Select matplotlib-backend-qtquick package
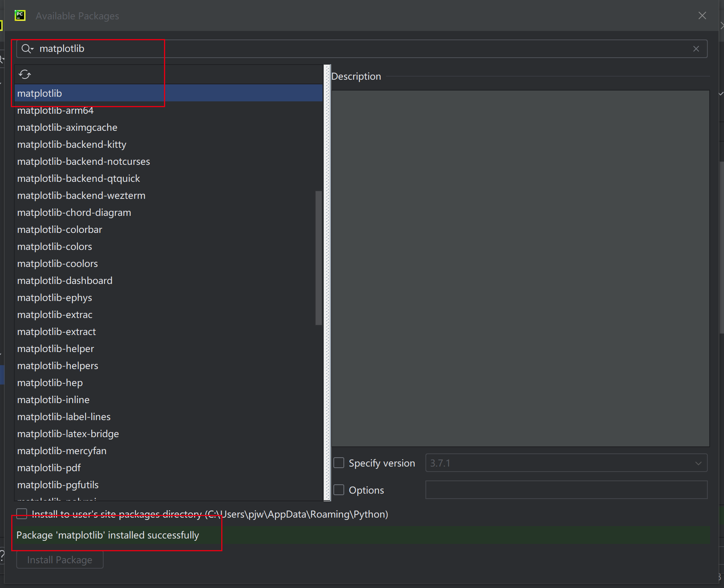The image size is (724, 588). coord(169,178)
